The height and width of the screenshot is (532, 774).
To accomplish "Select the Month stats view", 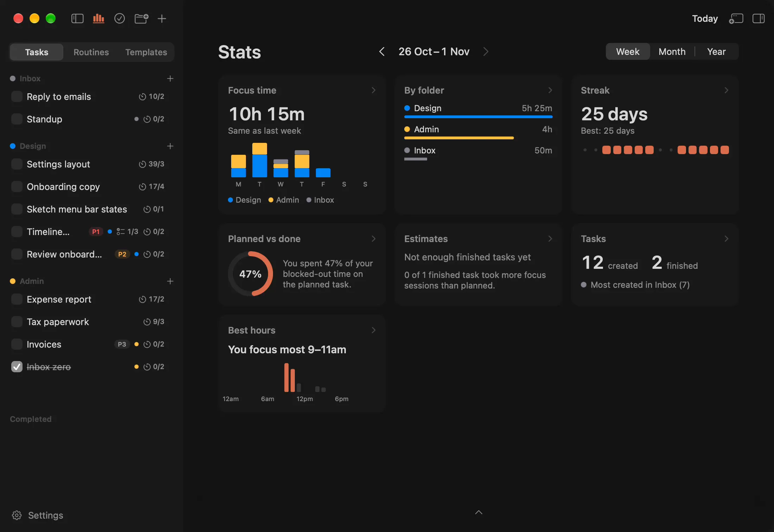I will coord(672,52).
